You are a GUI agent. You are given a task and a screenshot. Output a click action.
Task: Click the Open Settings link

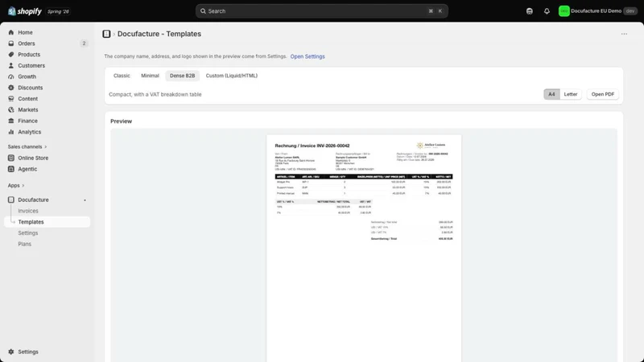point(308,56)
